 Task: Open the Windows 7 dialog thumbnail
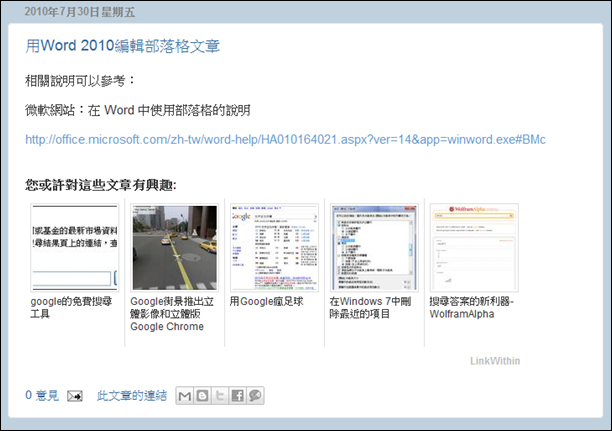(374, 248)
